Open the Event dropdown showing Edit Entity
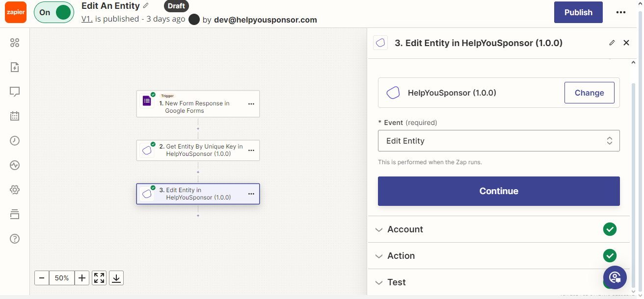Screen dimensions: 644x299 (499, 141)
